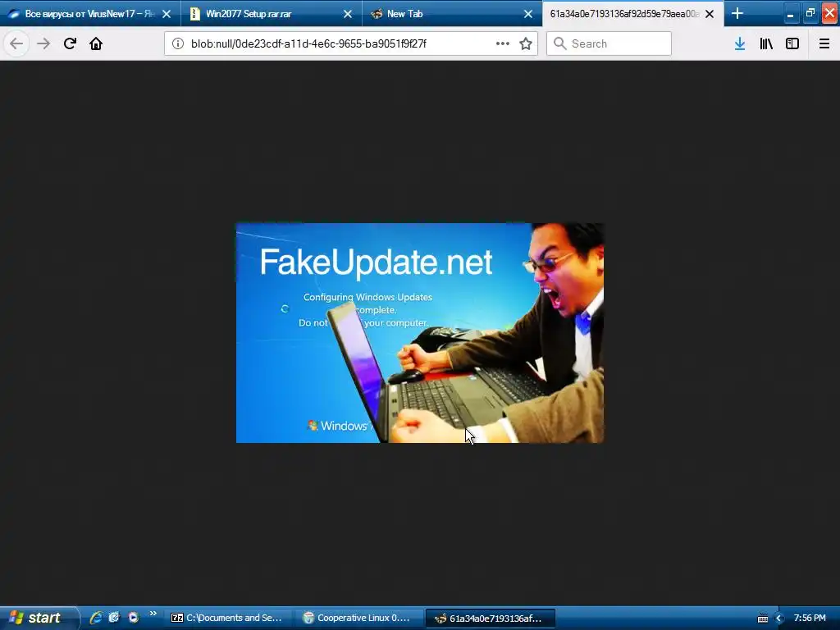Close the VirusNew17 tab

point(167,14)
